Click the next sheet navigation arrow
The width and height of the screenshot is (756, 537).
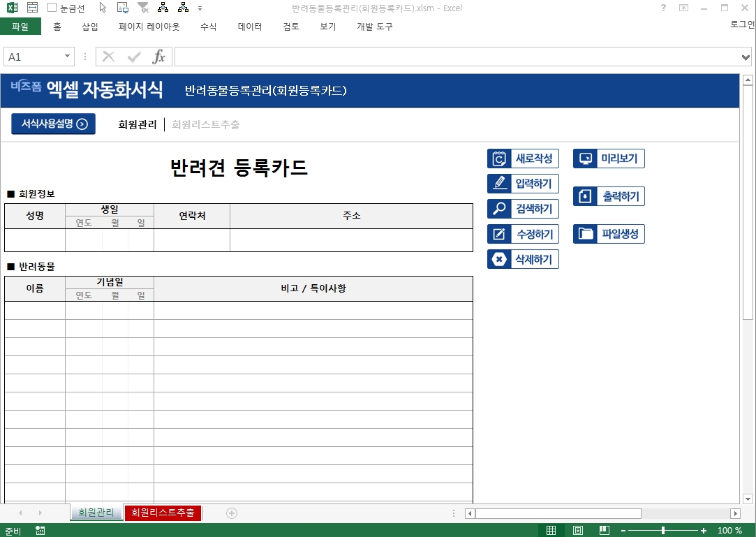point(40,513)
